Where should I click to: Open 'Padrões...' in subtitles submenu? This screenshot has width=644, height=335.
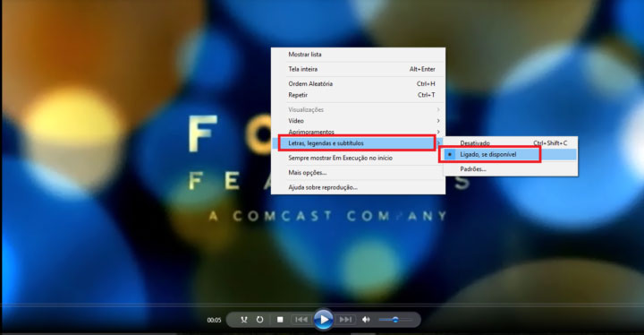click(x=511, y=168)
